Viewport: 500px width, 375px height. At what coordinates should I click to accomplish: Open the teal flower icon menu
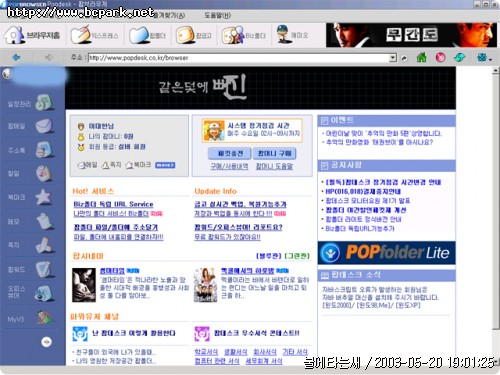pyautogui.click(x=484, y=58)
